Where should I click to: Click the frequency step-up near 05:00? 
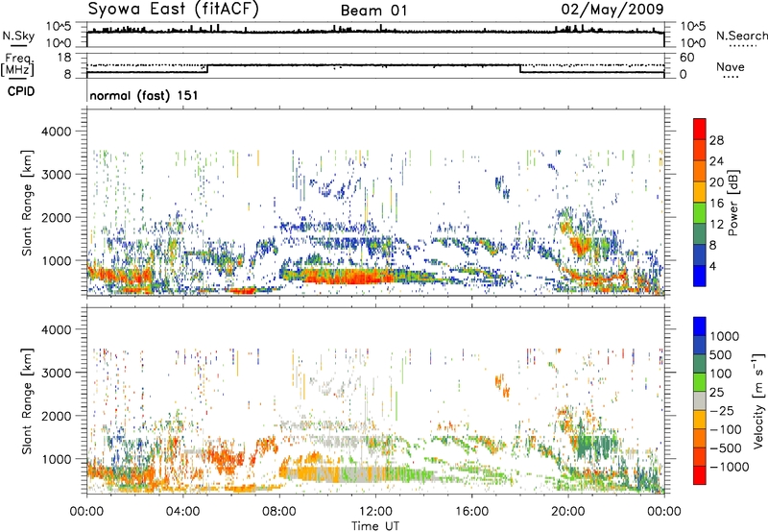[207, 68]
